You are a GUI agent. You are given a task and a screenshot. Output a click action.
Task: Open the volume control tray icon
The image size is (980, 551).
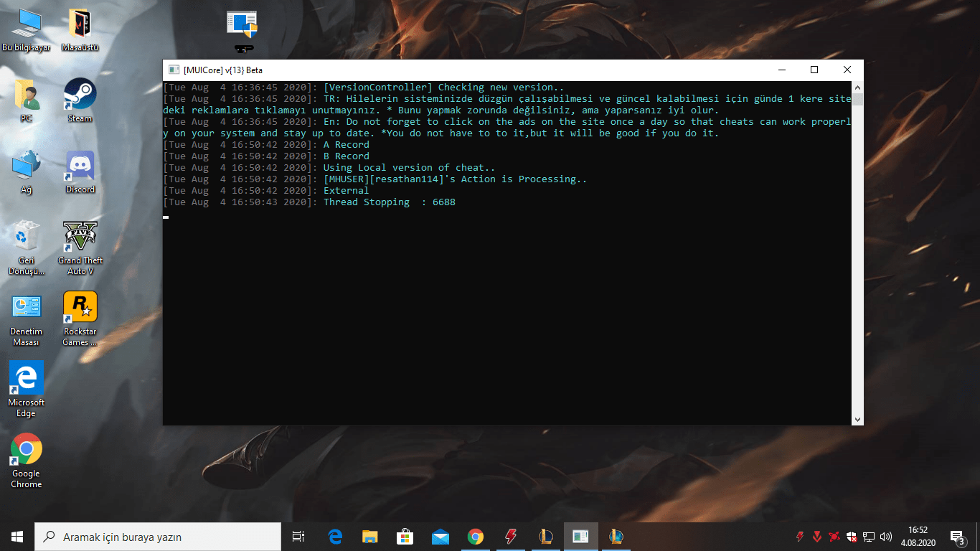coord(886,537)
